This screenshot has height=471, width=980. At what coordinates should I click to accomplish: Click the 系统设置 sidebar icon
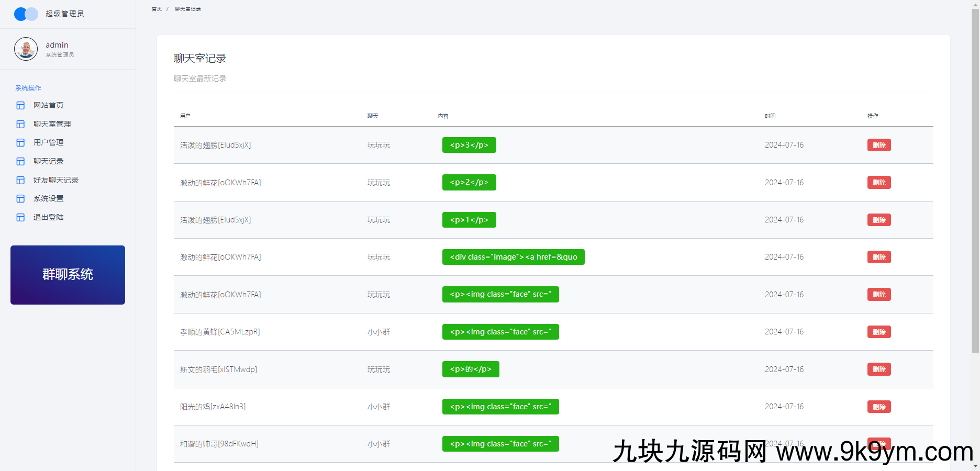pyautogui.click(x=20, y=199)
